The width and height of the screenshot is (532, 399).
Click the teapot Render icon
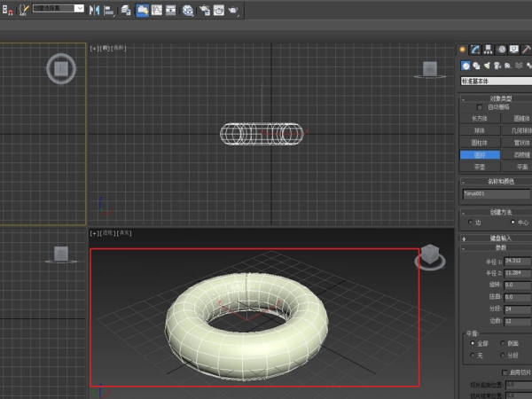233,10
